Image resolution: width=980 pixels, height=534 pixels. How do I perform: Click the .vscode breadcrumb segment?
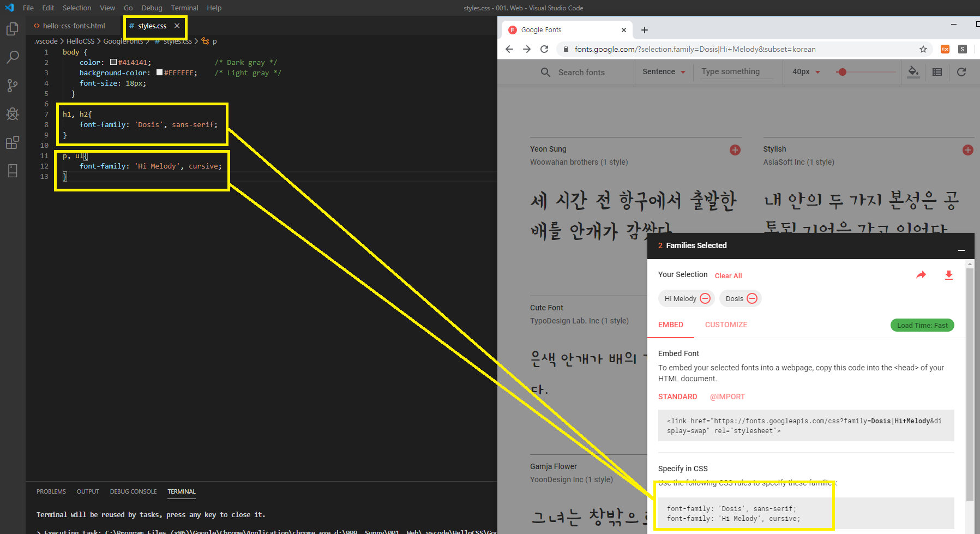tap(46, 41)
